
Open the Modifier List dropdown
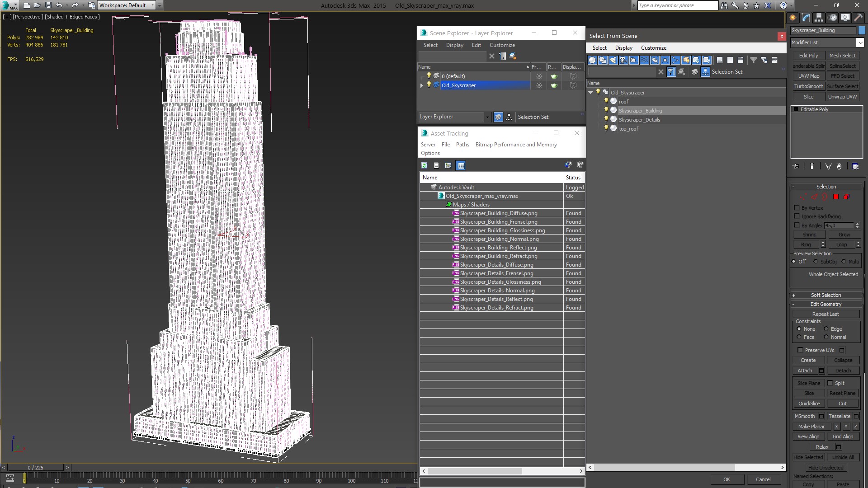[x=859, y=42]
